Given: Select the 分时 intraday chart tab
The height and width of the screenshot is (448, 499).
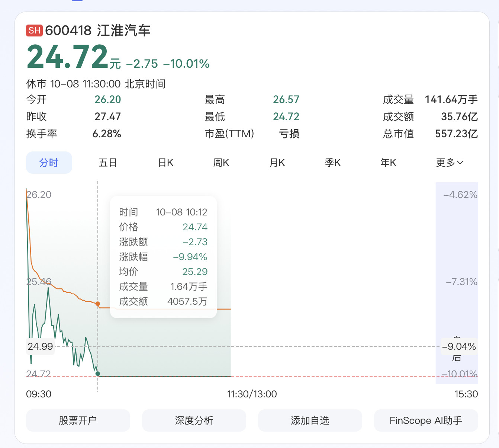Looking at the screenshot, I should (x=49, y=163).
